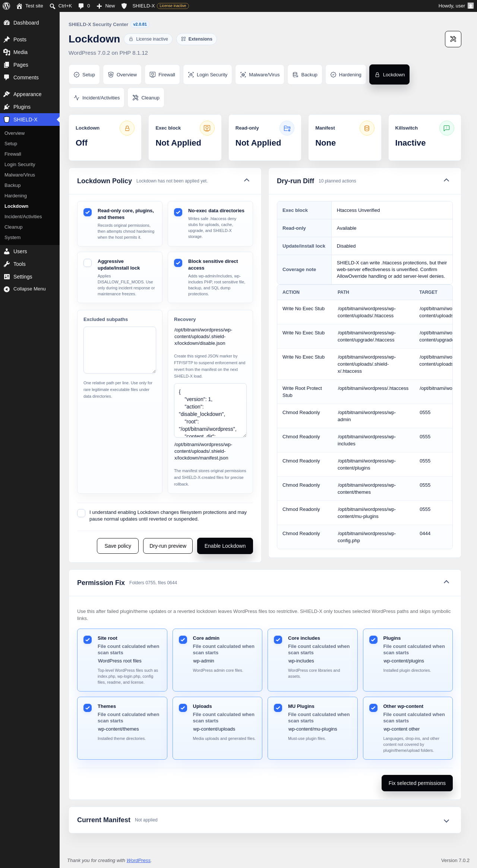Screen dimensions: 477x868
Task: Click the Dry-run preview button
Action: point(168,546)
